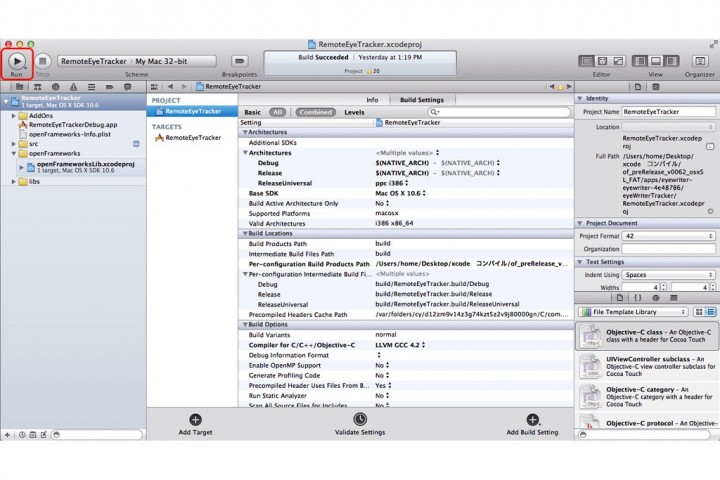Toggle the Combined view filter
This screenshot has width=720, height=480.
(316, 112)
